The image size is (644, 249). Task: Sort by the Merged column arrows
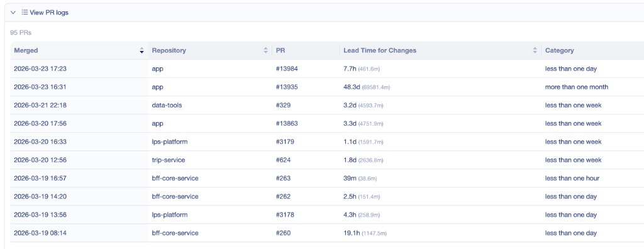[x=142, y=50]
